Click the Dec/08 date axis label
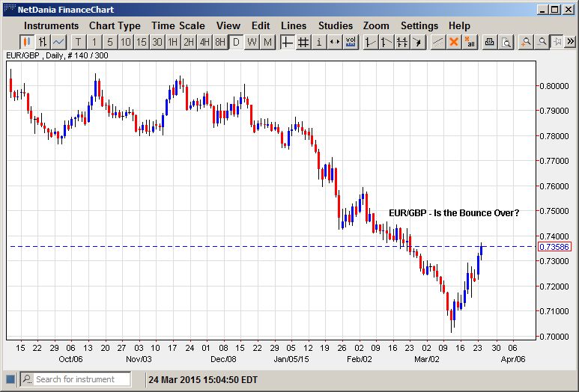The height and width of the screenshot is (392, 579). pos(223,359)
